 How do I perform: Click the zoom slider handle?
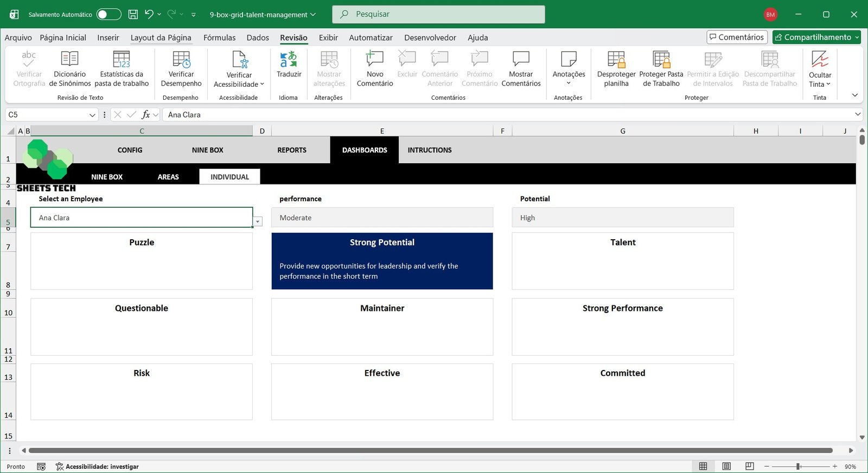799,466
